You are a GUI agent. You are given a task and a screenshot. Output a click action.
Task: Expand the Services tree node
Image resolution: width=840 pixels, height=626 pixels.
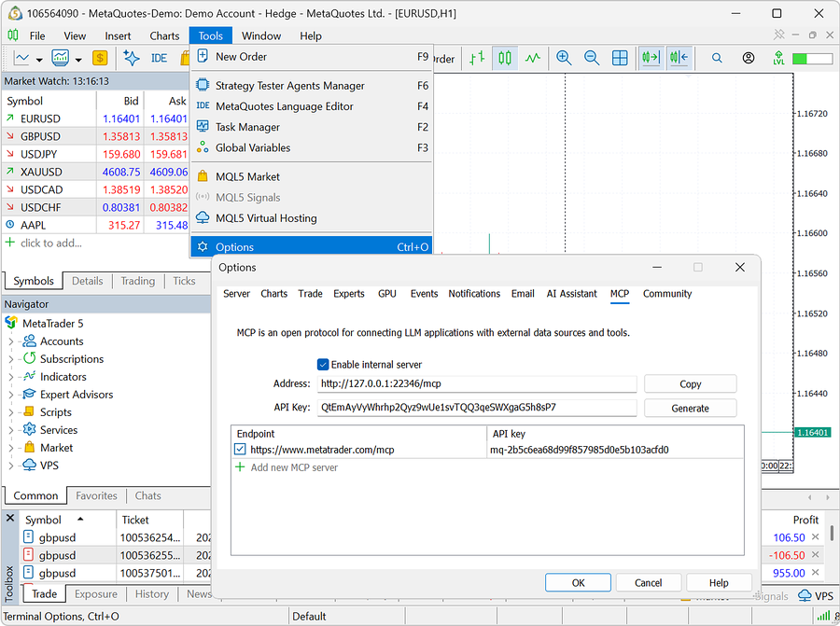[x=10, y=429]
